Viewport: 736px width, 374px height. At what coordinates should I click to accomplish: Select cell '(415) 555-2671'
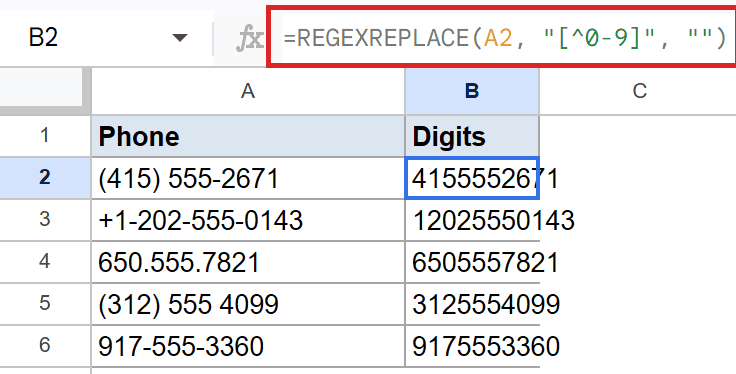coord(248,178)
